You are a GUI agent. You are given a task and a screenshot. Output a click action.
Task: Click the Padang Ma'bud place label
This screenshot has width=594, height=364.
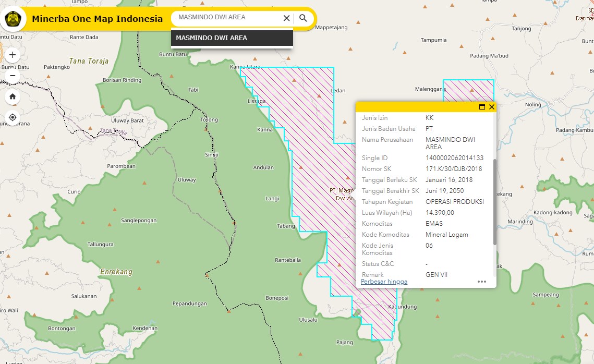click(489, 56)
